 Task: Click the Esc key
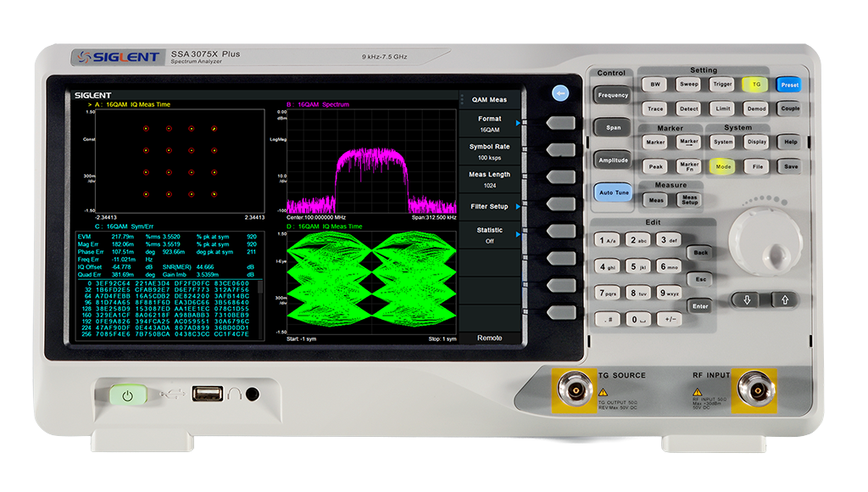click(700, 279)
